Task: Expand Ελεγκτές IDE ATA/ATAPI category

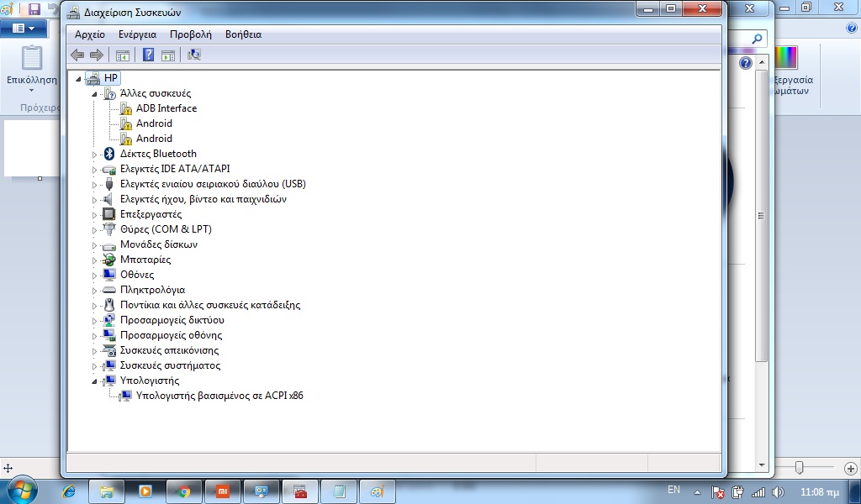Action: point(94,170)
